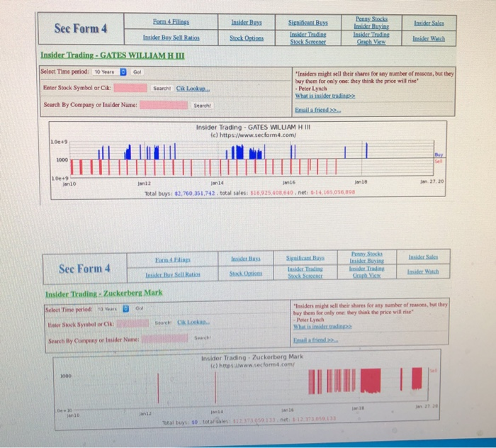Open Insider Buys link in Gates page
This screenshot has height=448, width=496.
[x=247, y=23]
